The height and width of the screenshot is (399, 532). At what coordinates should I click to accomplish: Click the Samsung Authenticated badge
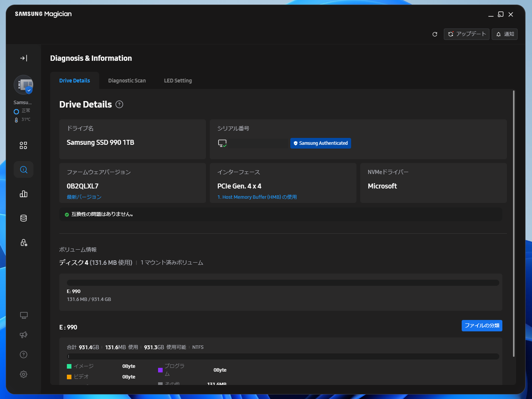tap(321, 143)
